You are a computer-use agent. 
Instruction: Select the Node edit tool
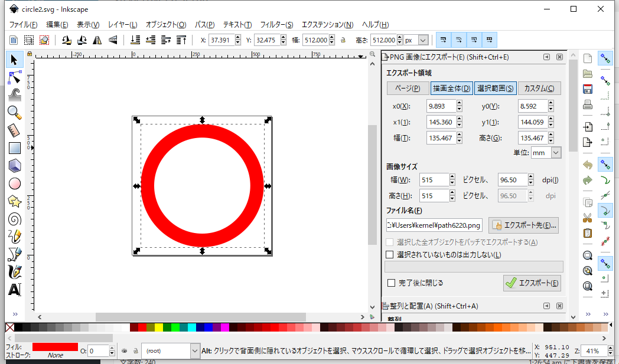[15, 77]
